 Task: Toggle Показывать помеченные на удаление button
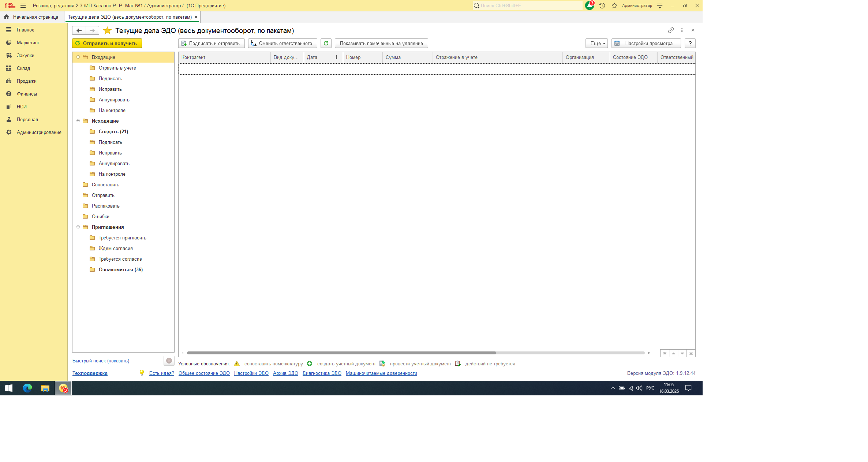(x=381, y=43)
